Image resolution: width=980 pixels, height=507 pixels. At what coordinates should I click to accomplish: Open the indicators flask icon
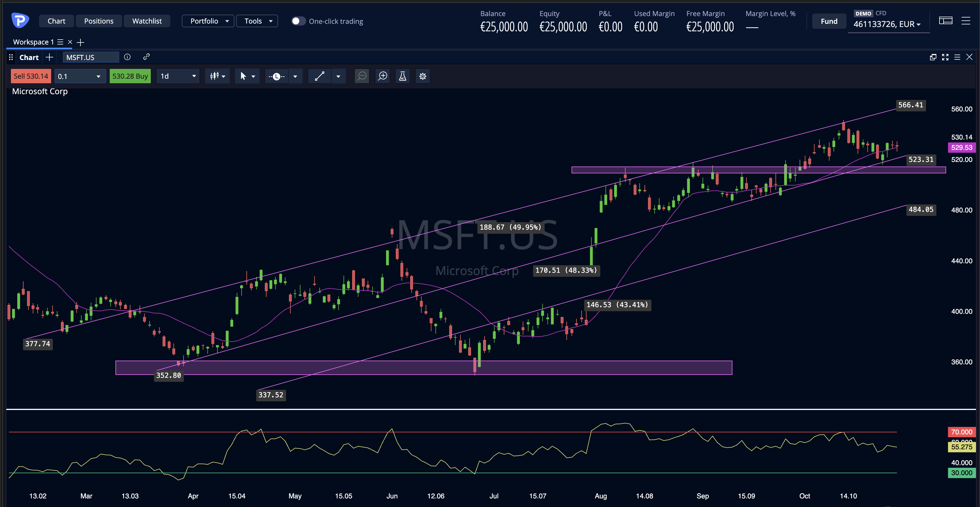point(402,76)
